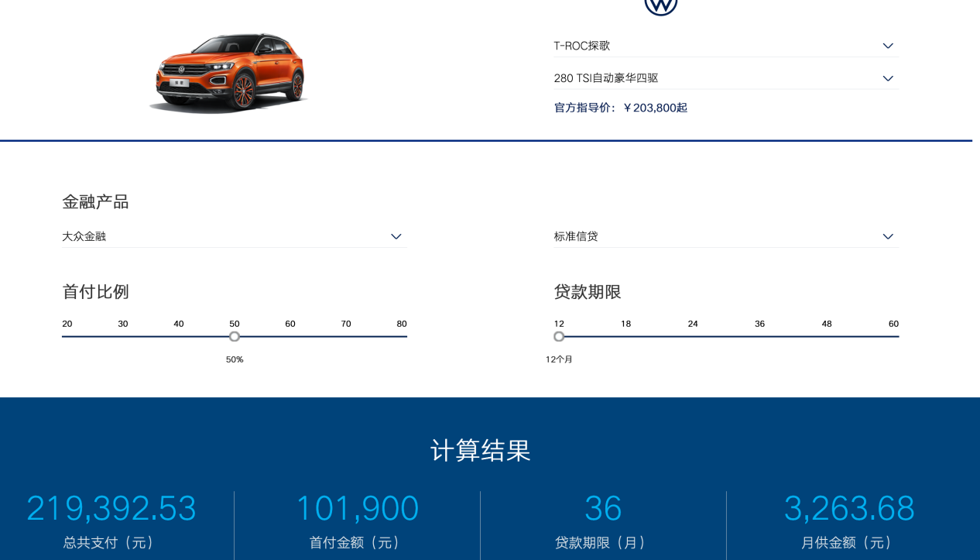Set loan term to 36 months
This screenshot has width=980, height=560.
tap(759, 324)
